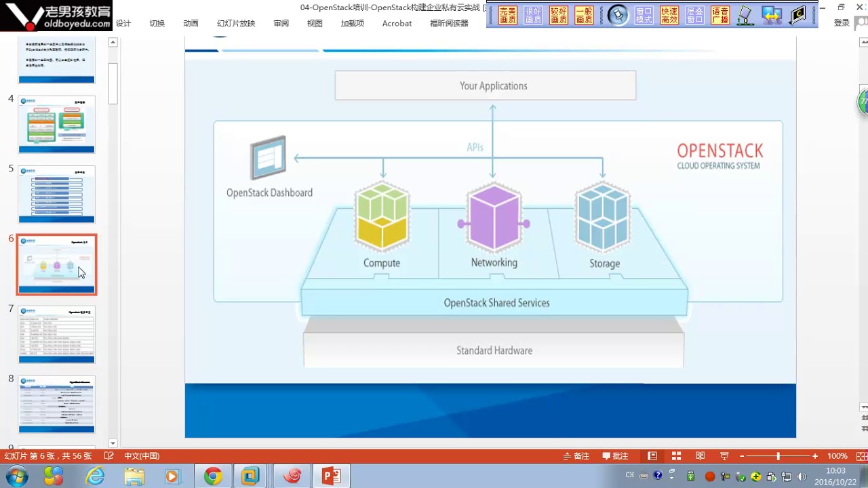Click the round pushpin icon in broadcast toolbar
This screenshot has width=868, height=488.
pyautogui.click(x=618, y=15)
